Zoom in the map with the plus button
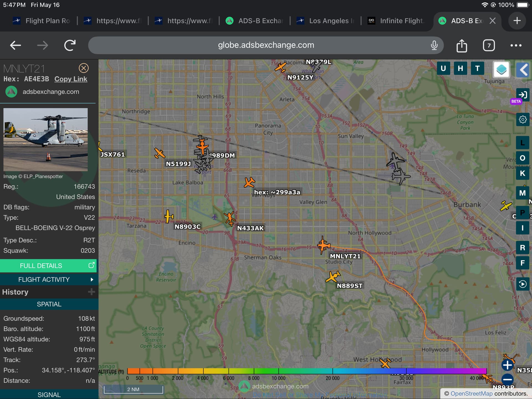Image resolution: width=532 pixels, height=399 pixels. [x=507, y=365]
